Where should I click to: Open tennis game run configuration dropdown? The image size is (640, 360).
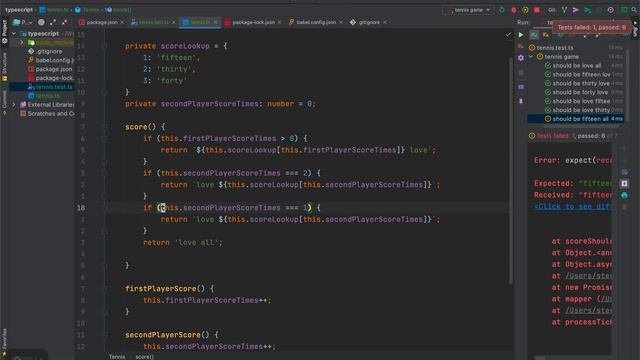tap(468, 10)
